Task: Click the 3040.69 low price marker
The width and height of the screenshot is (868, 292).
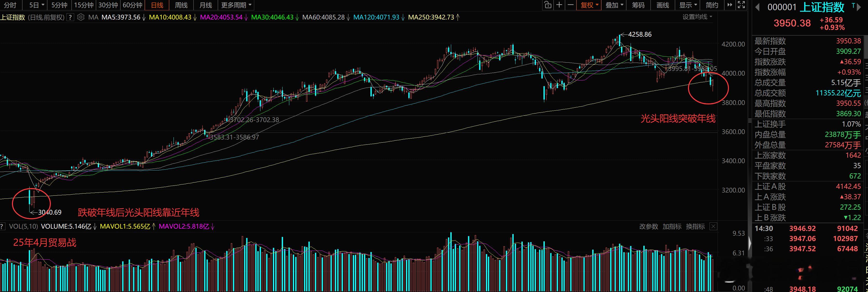Action: point(50,212)
